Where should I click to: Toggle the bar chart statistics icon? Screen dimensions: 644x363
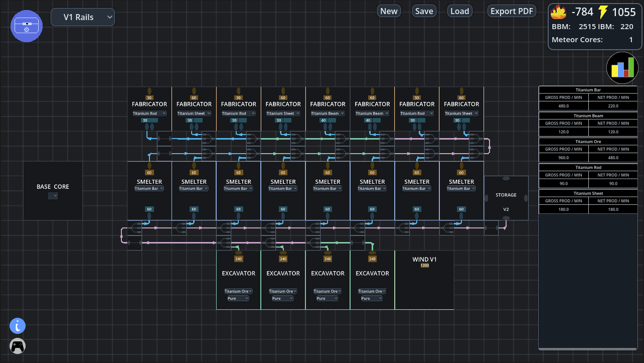(x=622, y=67)
